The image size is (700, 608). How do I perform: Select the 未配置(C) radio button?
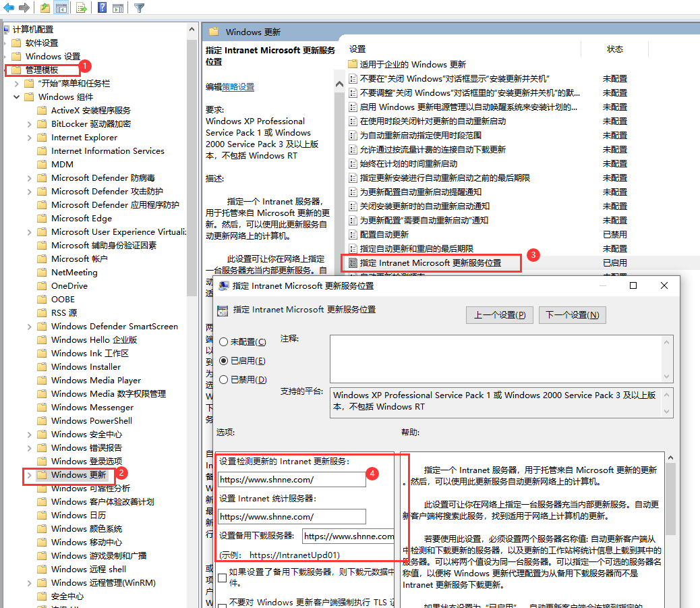[224, 341]
